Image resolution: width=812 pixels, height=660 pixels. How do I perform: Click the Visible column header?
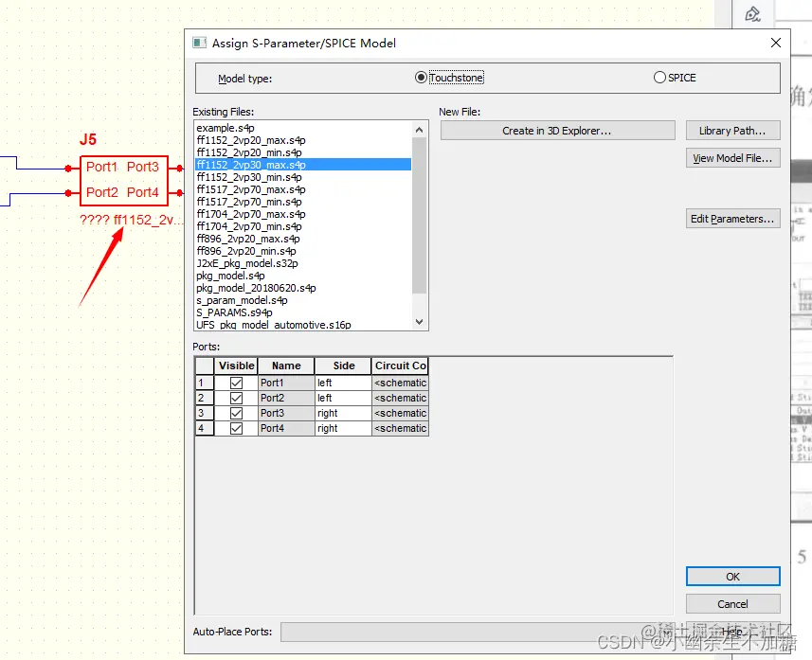pyautogui.click(x=236, y=366)
